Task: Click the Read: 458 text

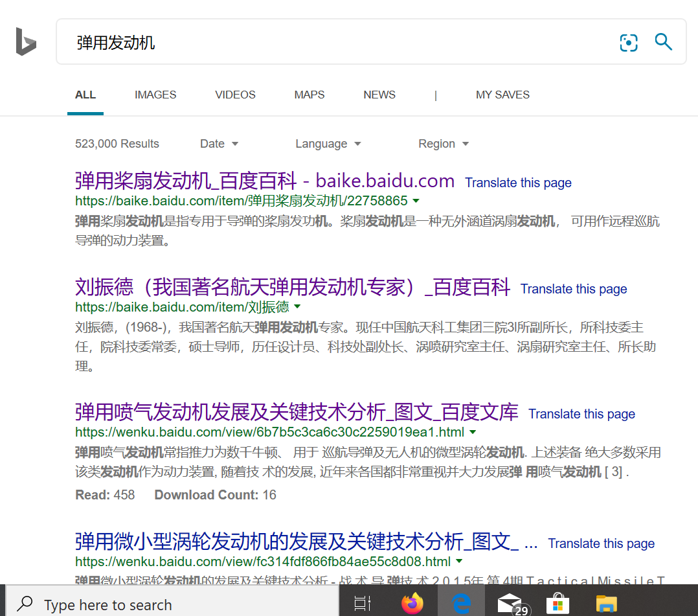Action: coord(105,495)
